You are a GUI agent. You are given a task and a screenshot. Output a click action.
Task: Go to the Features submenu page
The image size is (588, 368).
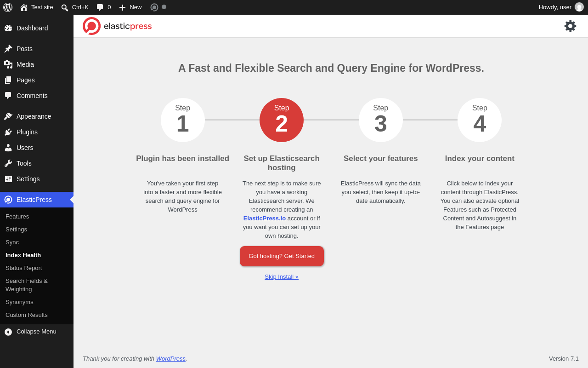tap(17, 217)
